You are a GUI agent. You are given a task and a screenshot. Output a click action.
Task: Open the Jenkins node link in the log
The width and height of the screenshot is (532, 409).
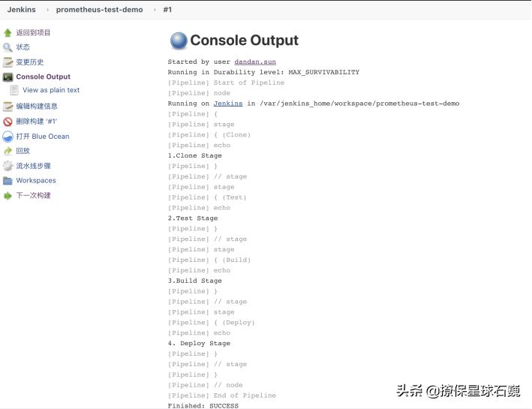(x=228, y=104)
